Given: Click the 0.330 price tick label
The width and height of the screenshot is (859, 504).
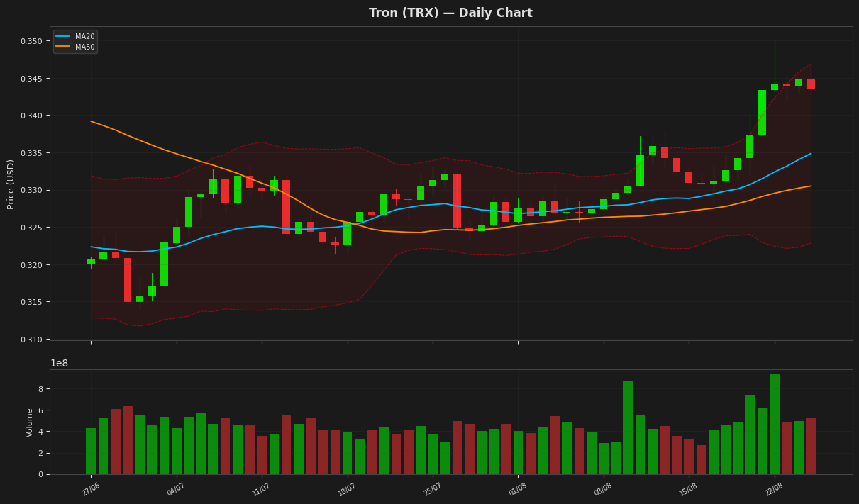Looking at the screenshot, I should (x=31, y=190).
